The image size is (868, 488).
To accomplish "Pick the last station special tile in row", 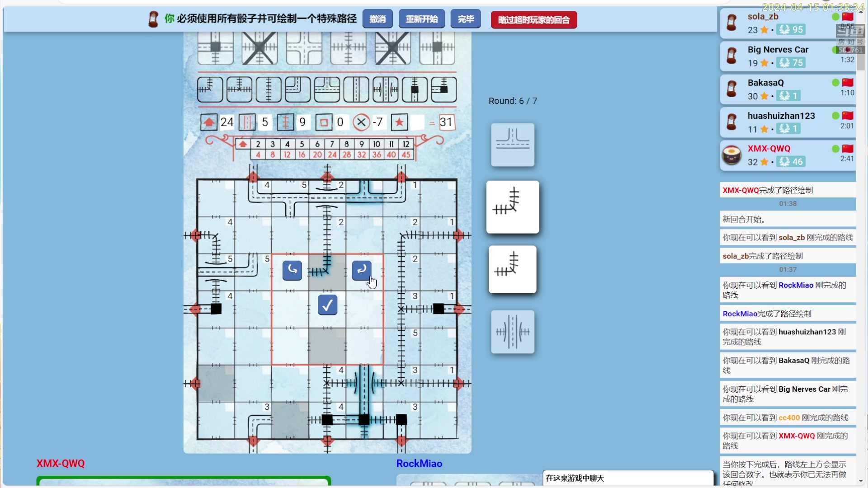I will [443, 89].
